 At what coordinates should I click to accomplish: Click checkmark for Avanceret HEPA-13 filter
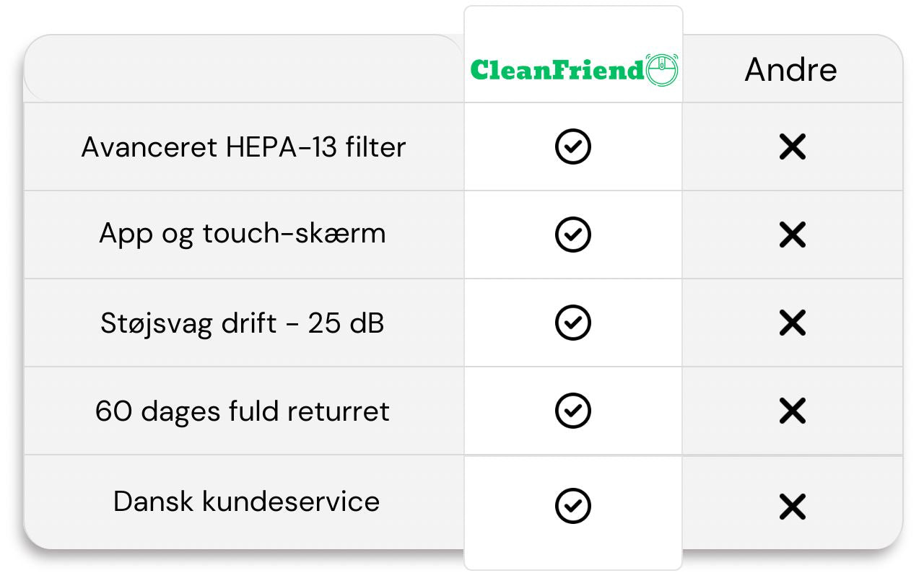573,147
